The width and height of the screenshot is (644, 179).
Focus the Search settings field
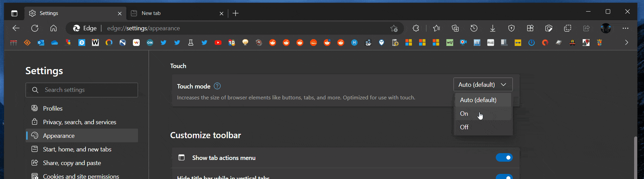click(x=82, y=90)
